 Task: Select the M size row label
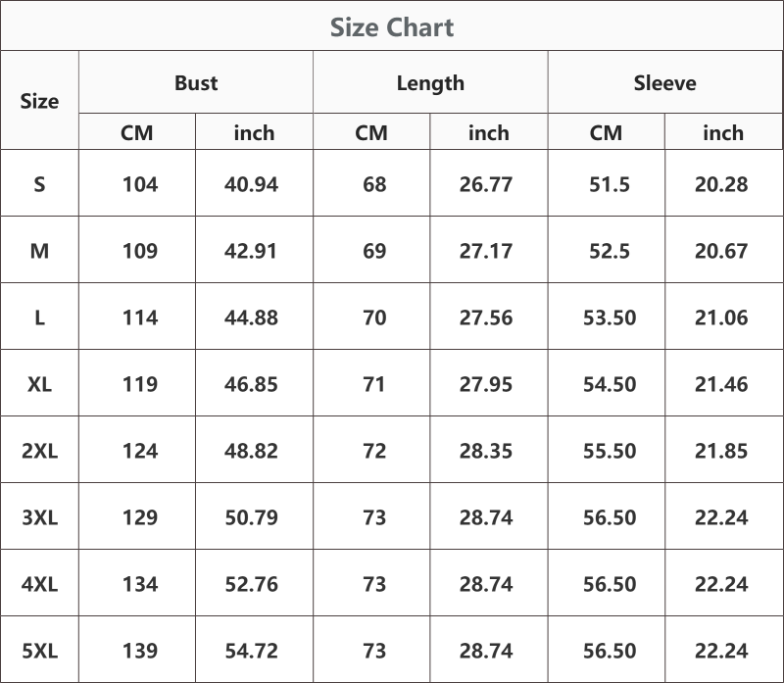[x=39, y=251]
